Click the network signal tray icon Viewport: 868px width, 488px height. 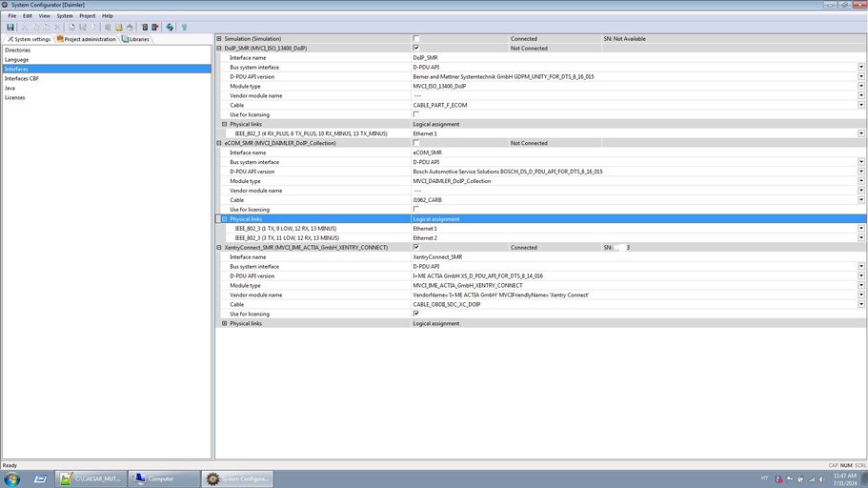click(812, 479)
